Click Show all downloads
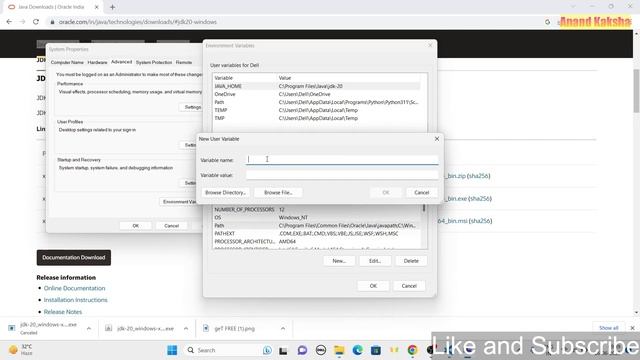640x360 pixels. click(x=609, y=328)
